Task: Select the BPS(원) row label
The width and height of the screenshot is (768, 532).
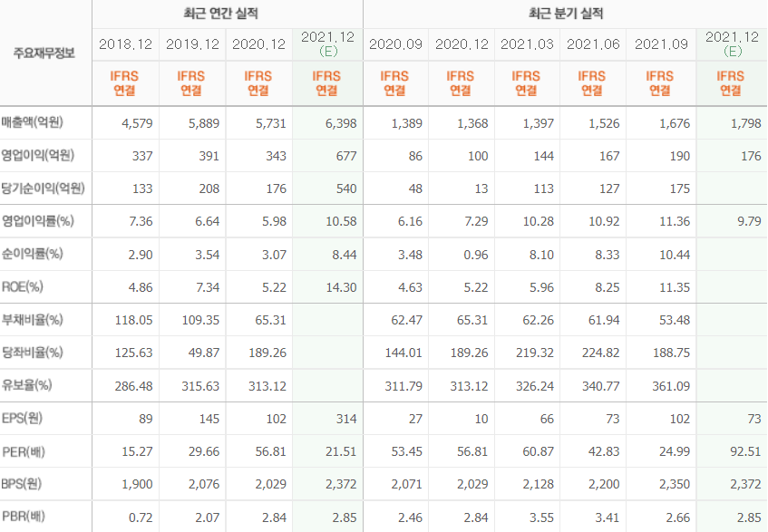Action: click(22, 484)
